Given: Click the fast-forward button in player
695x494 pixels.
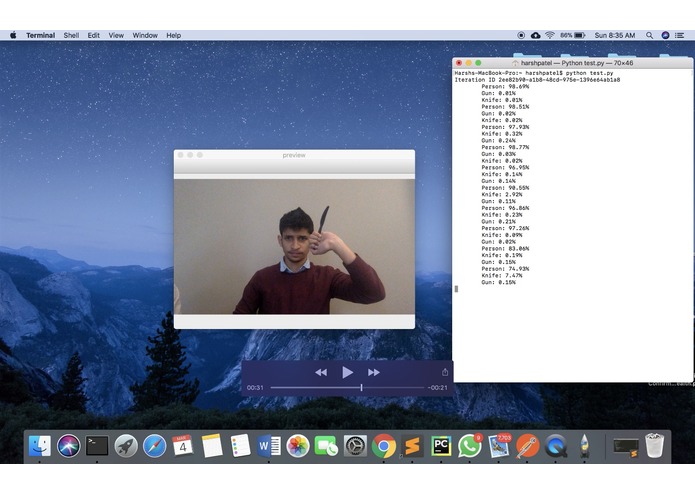Looking at the screenshot, I should coord(374,373).
